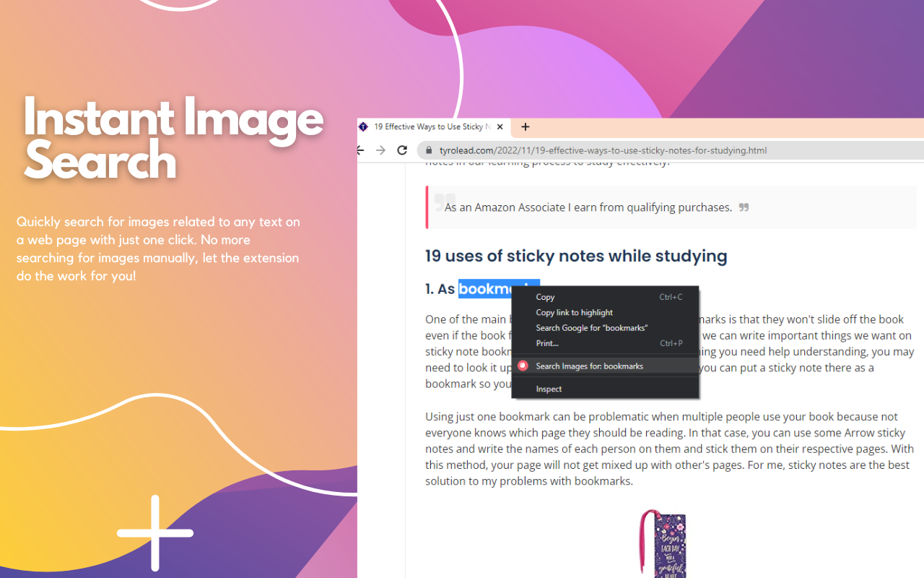The width and height of the screenshot is (924, 578).
Task: Click the heading 19 uses of sticky notes
Action: 575,256
